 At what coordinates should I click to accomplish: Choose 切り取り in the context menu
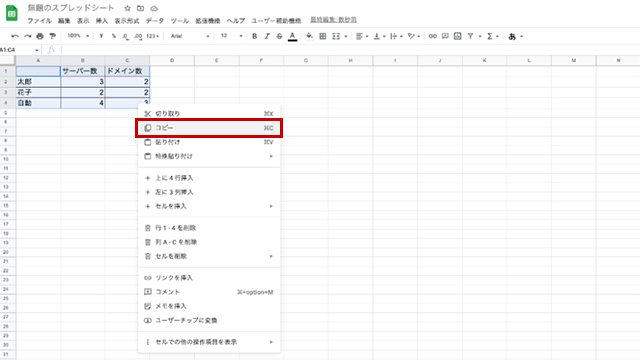pos(209,114)
